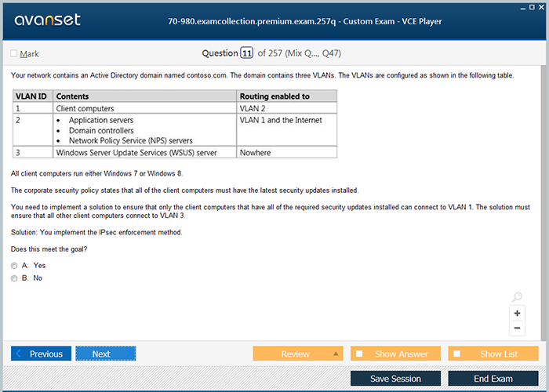Screen dimensions: 549x392
Task: Click the End Exam button
Action: pyautogui.click(x=493, y=379)
